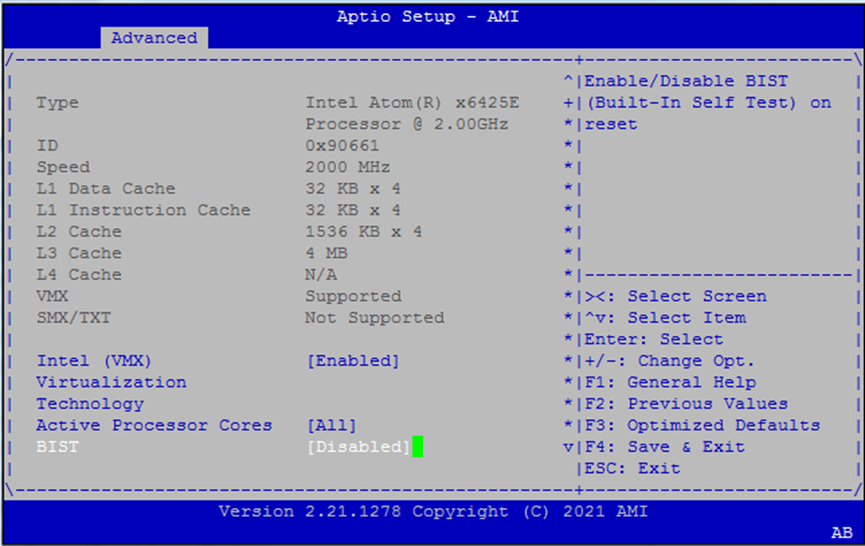Click the Supported value beside VMX
The width and height of the screenshot is (865, 546).
[x=353, y=296]
